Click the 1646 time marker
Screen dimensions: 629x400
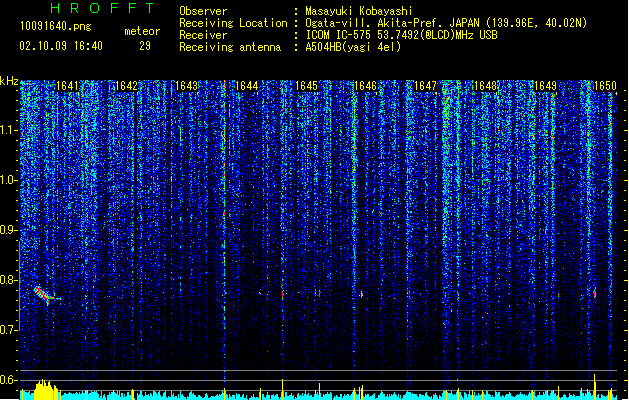pos(365,86)
